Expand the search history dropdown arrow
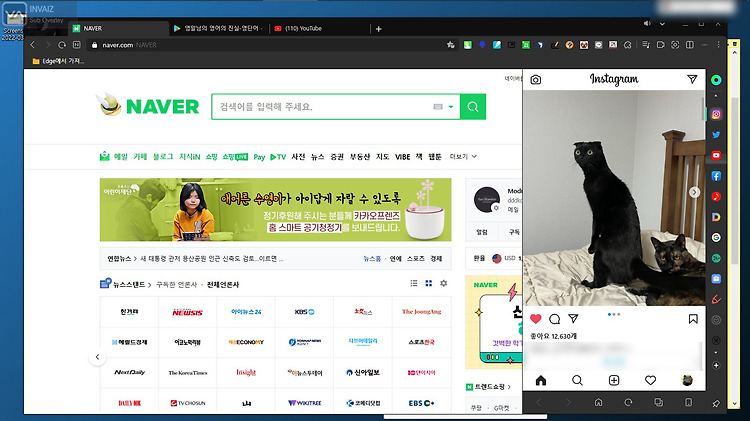 click(x=451, y=107)
